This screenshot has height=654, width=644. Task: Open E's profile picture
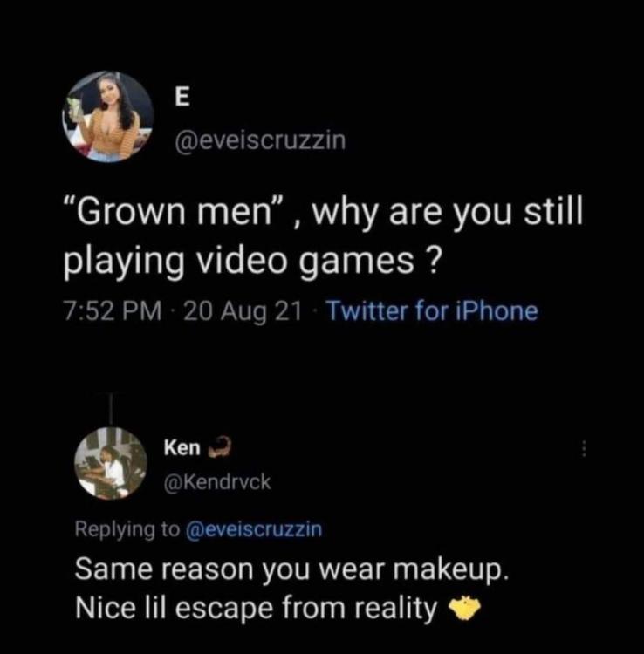[110, 117]
